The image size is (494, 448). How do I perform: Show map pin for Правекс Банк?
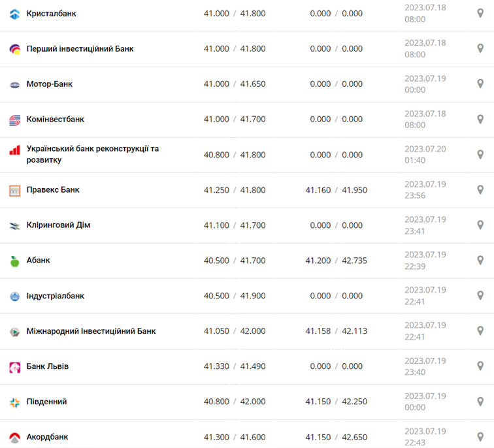480,190
